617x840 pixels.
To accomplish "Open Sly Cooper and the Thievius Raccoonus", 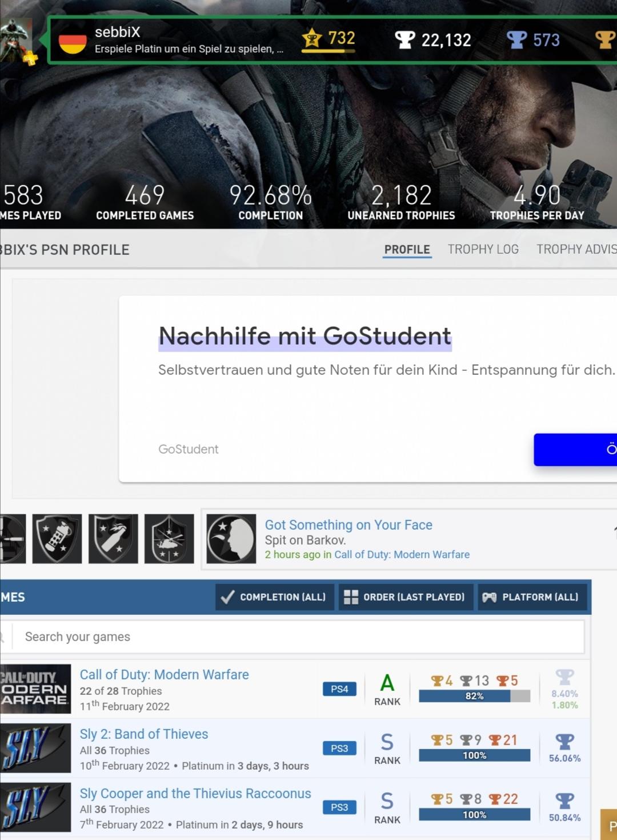I will [x=195, y=794].
